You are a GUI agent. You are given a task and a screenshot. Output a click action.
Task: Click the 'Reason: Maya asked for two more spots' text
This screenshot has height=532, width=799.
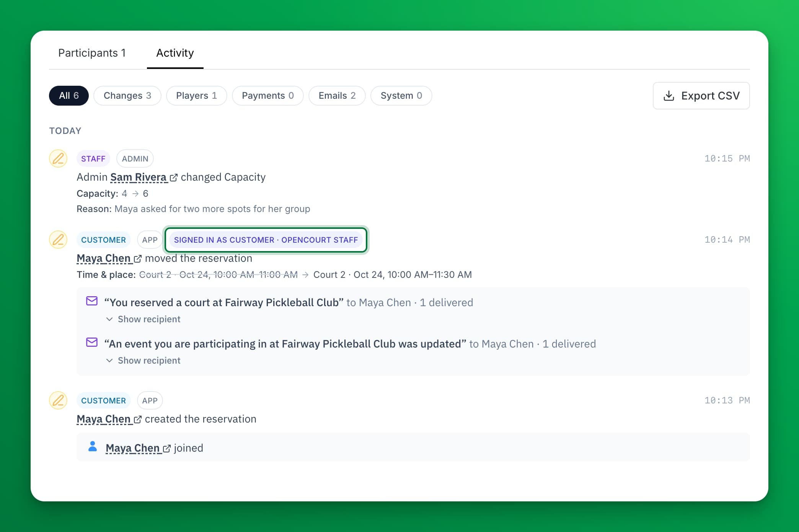pyautogui.click(x=193, y=209)
